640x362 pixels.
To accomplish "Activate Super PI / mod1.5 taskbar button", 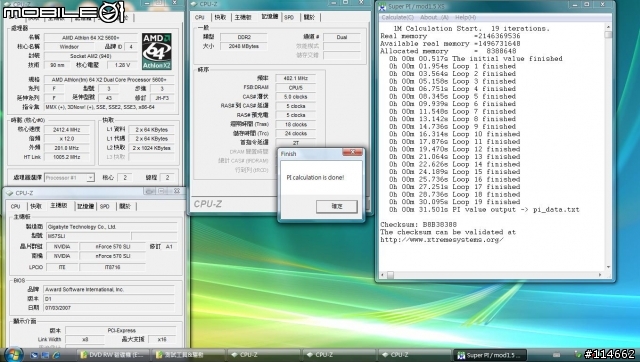I will click(x=490, y=355).
